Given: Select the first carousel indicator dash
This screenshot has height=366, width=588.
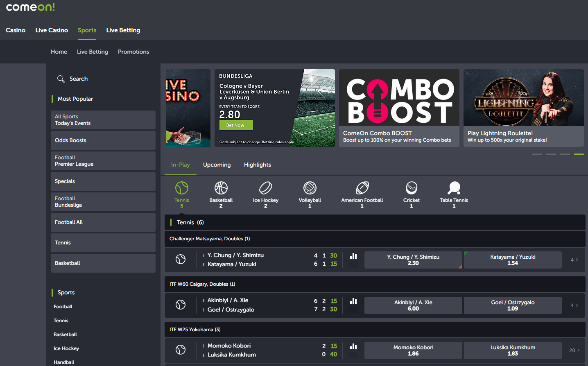Looking at the screenshot, I should [537, 154].
